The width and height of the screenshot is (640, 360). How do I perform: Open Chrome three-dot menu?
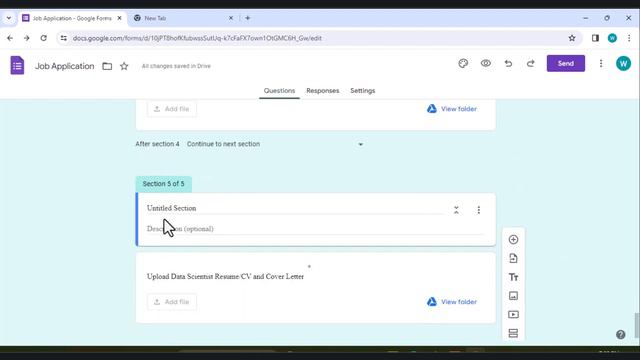(x=629, y=38)
